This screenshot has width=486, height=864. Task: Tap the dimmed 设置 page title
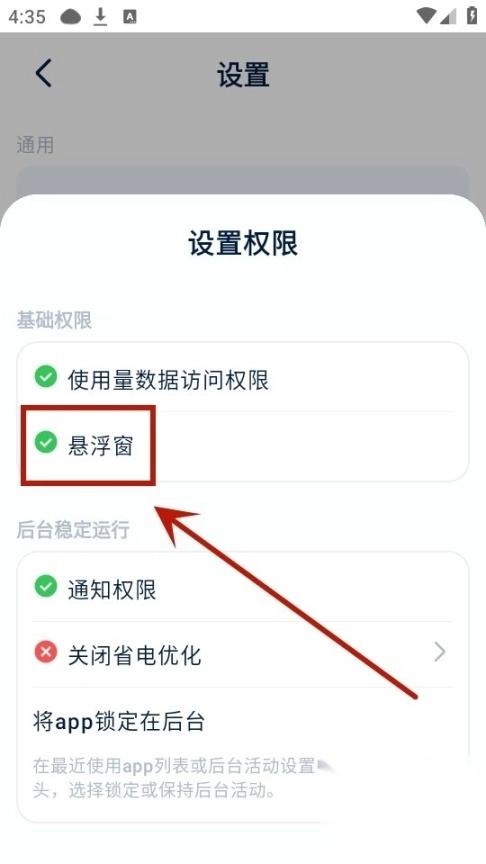tap(243, 74)
